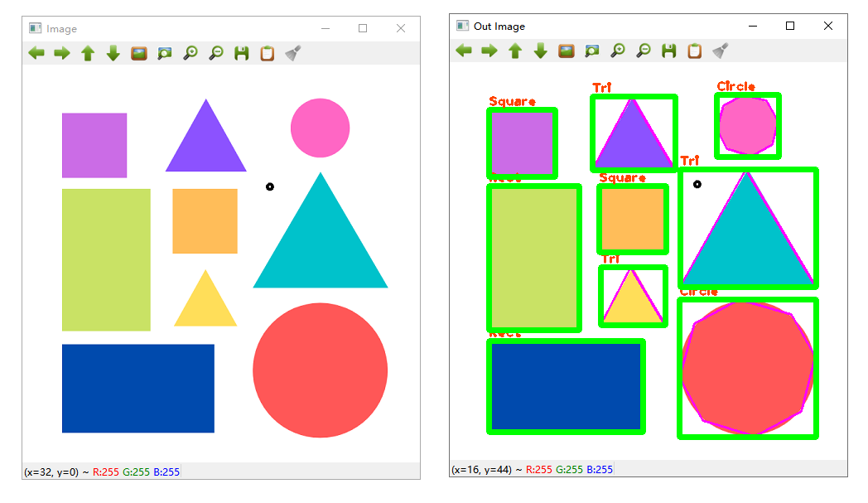Copy image to clipboard in Out Image window
This screenshot has height=503, width=868.
[695, 51]
